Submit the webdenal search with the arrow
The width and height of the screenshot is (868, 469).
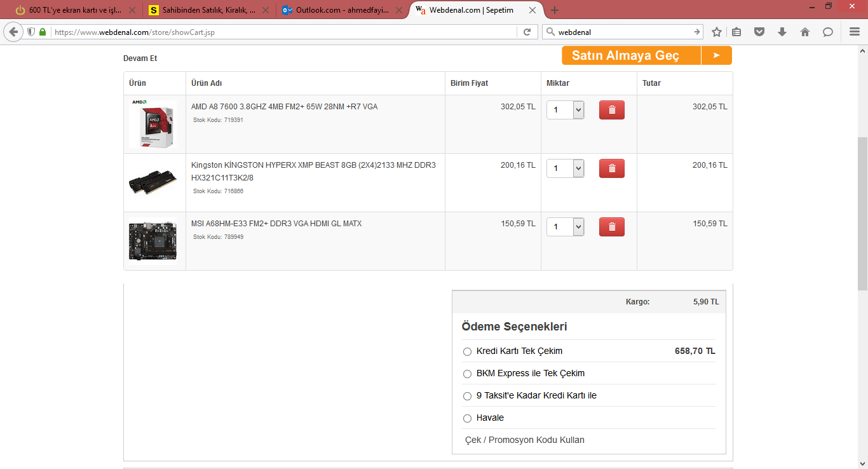(x=696, y=32)
